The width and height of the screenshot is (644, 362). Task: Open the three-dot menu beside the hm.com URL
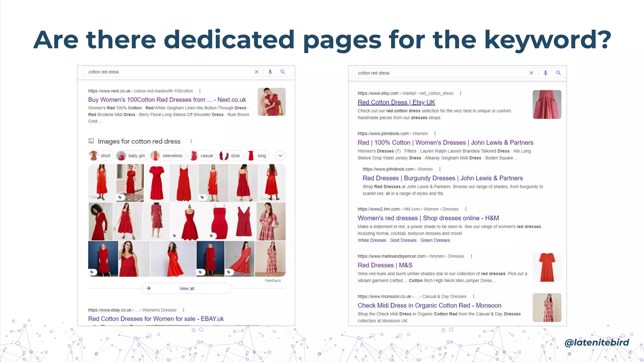tap(465, 209)
